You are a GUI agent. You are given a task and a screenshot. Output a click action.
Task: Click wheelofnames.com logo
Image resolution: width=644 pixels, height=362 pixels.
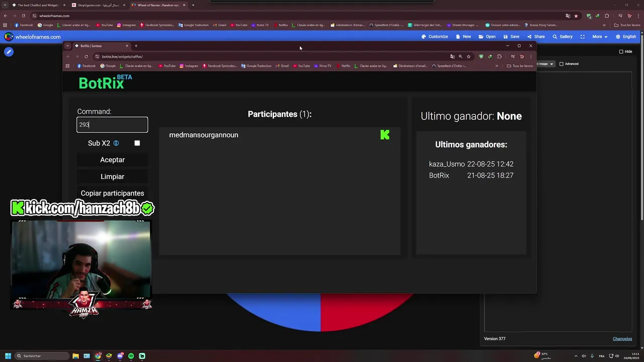33,37
